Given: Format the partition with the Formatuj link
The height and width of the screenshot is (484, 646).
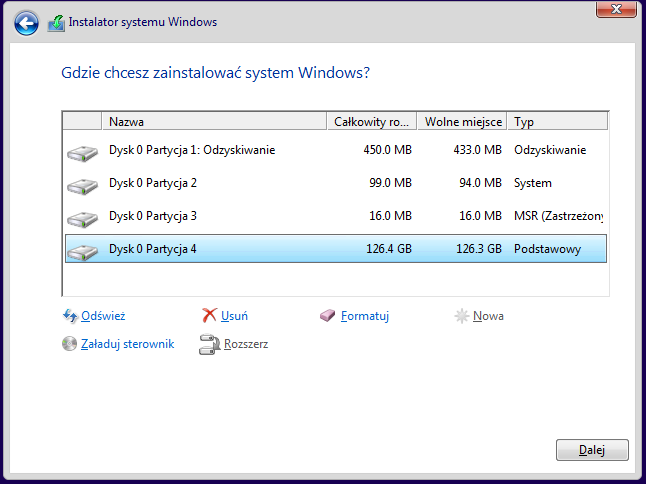Looking at the screenshot, I should click(365, 316).
